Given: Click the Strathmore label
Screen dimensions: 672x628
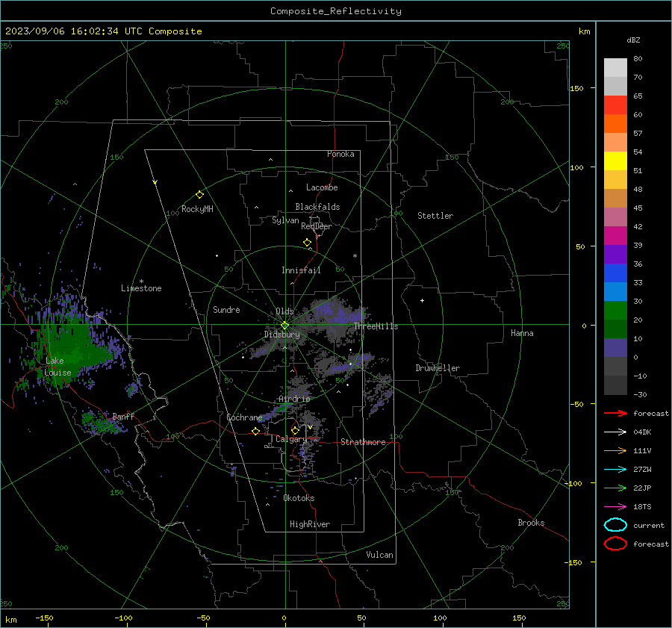Looking at the screenshot, I should [x=363, y=442].
